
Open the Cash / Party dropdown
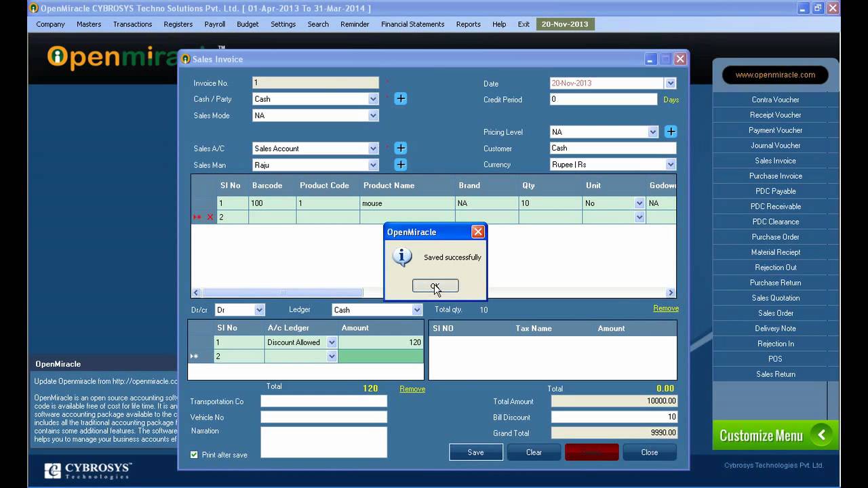tap(373, 99)
